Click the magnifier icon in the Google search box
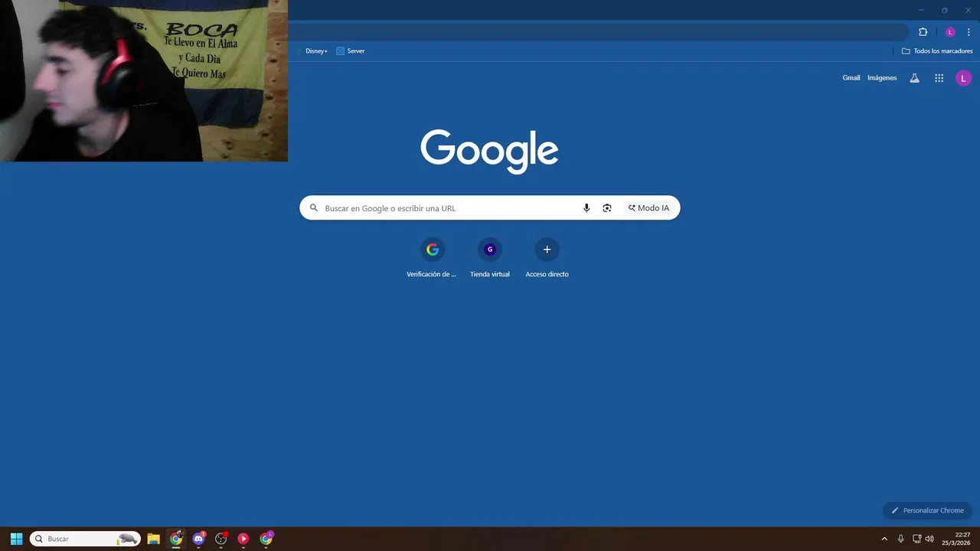980x551 pixels. (313, 208)
